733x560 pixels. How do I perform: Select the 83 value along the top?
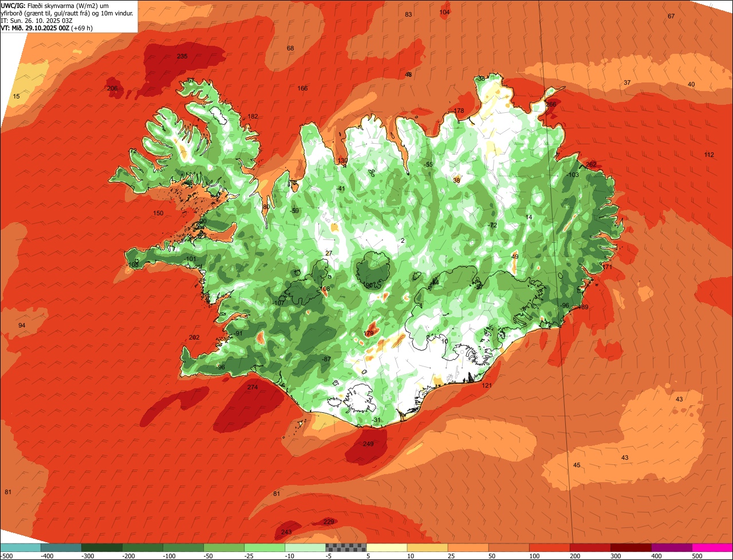[408, 14]
